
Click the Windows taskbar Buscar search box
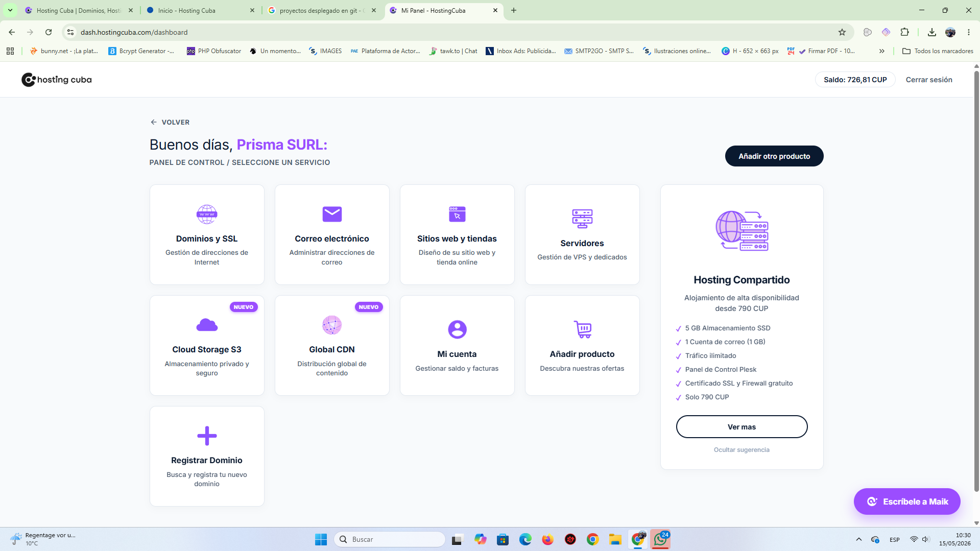pyautogui.click(x=390, y=539)
